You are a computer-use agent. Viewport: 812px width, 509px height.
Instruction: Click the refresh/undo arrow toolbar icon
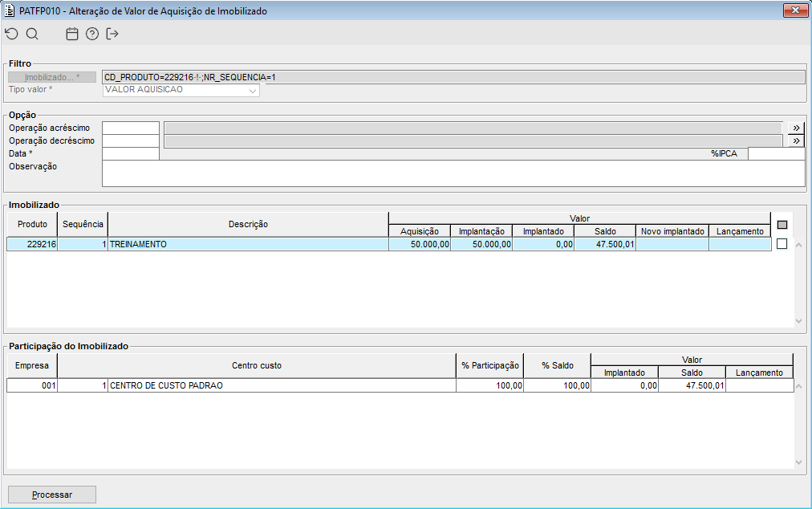pos(11,34)
